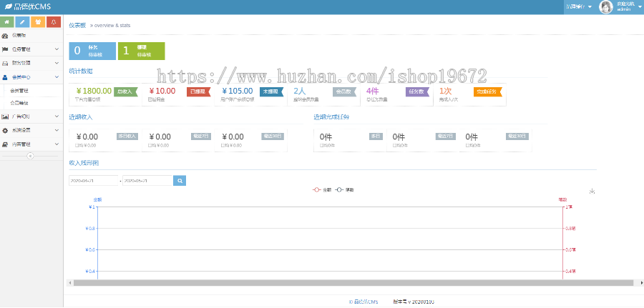Click the admin avatar picture

[606, 6]
